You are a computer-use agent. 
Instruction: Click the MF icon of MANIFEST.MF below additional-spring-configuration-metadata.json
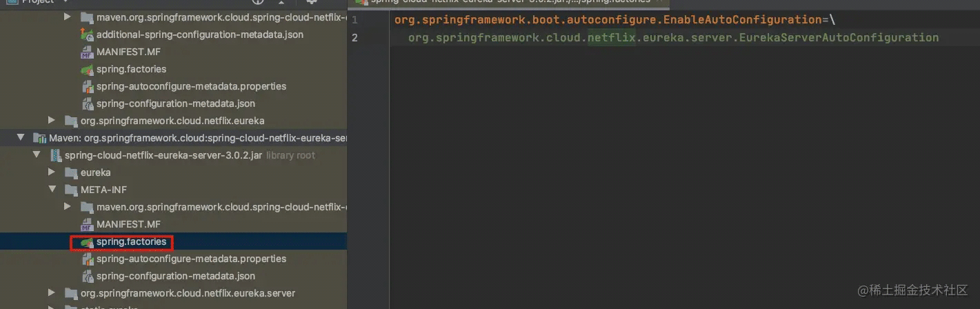[87, 52]
